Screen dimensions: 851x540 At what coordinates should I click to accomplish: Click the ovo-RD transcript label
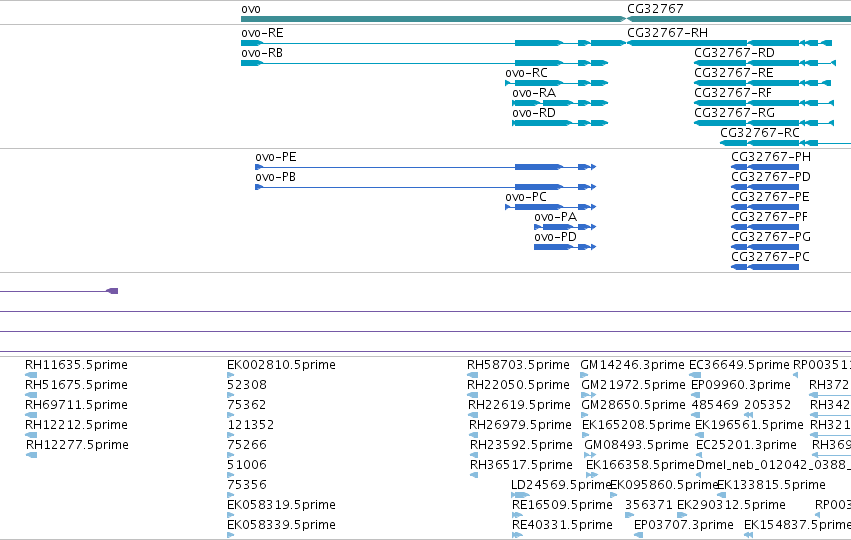[534, 113]
